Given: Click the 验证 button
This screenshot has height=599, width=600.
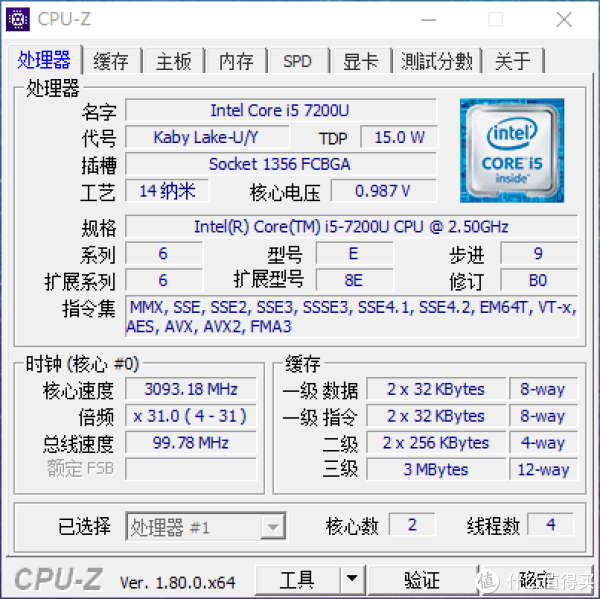Looking at the screenshot, I should 422,579.
